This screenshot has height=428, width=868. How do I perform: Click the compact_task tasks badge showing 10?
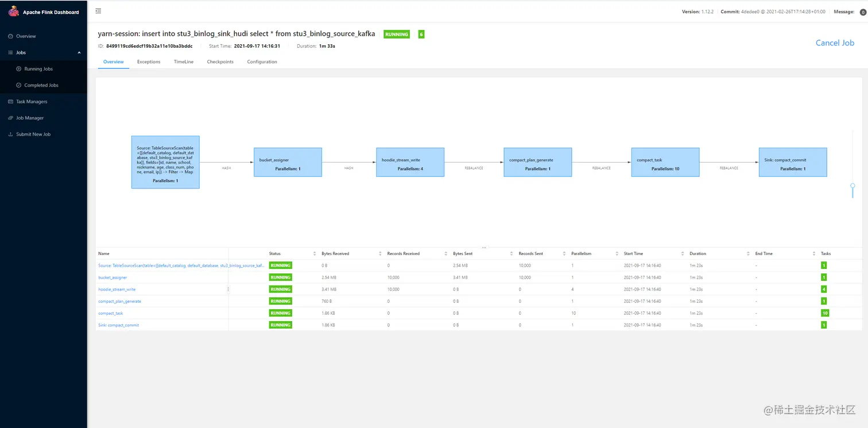[825, 313]
